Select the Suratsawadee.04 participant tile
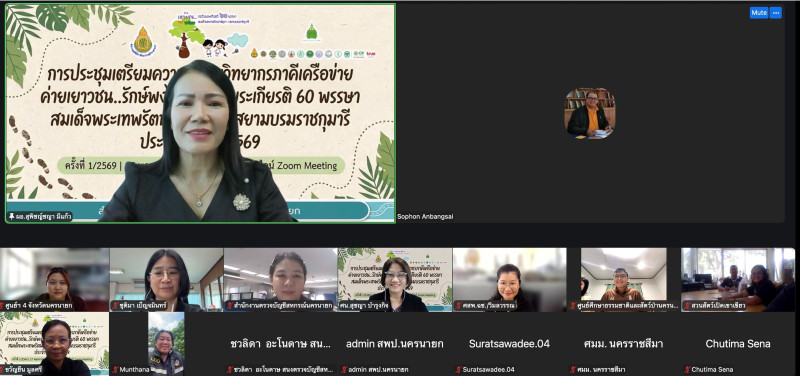The width and height of the screenshot is (800, 376). [x=509, y=344]
